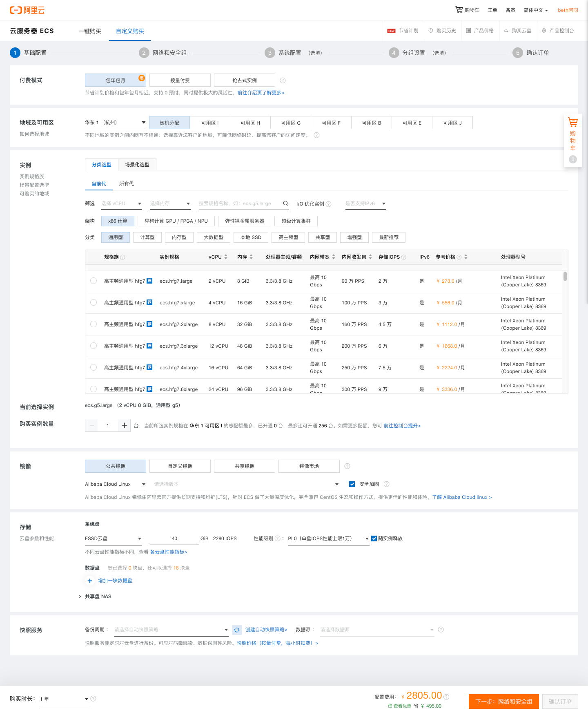Select pay-as-you-go billing mode
This screenshot has height=715, width=588.
click(x=180, y=80)
